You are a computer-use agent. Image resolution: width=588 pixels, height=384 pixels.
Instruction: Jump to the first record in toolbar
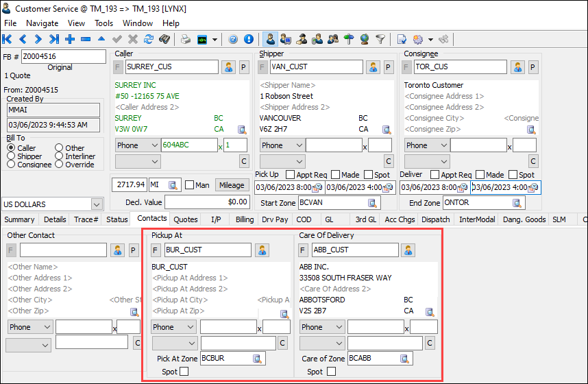(x=8, y=39)
